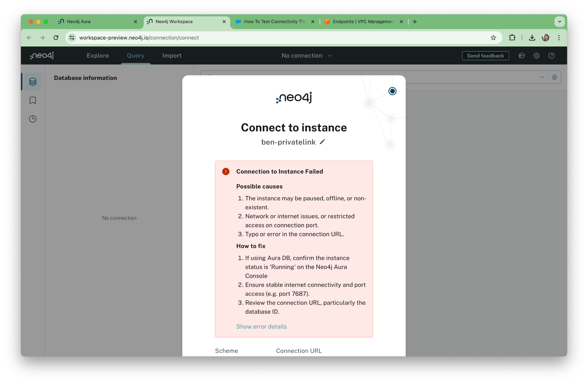Click the red error alert icon

coord(226,172)
